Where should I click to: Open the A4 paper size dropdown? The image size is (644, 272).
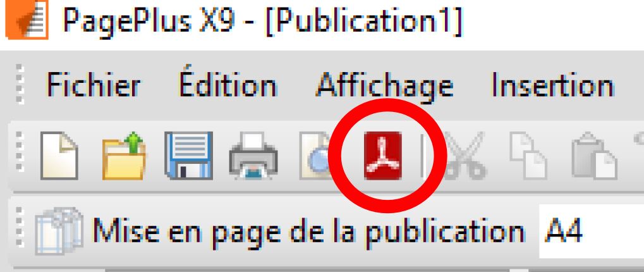pos(592,232)
